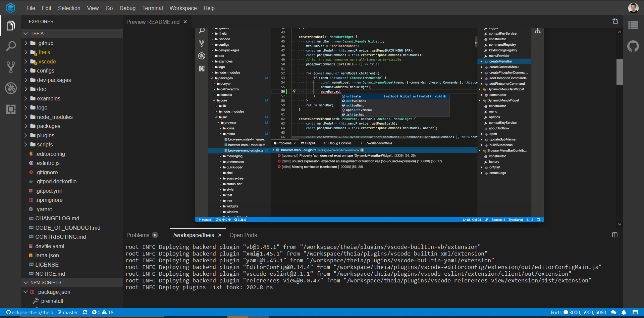Screen dimensions: 644x318
Task: Switch to the Problems tab
Action: (x=142, y=235)
